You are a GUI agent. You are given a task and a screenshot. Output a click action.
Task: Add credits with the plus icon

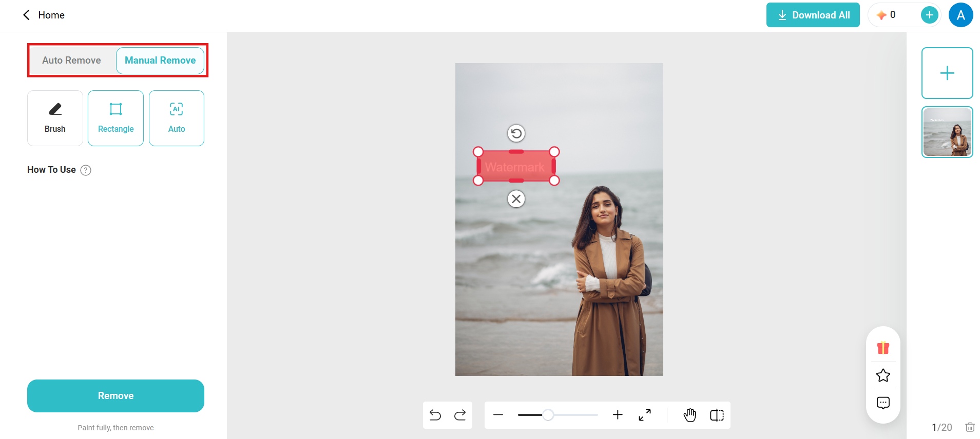point(929,15)
